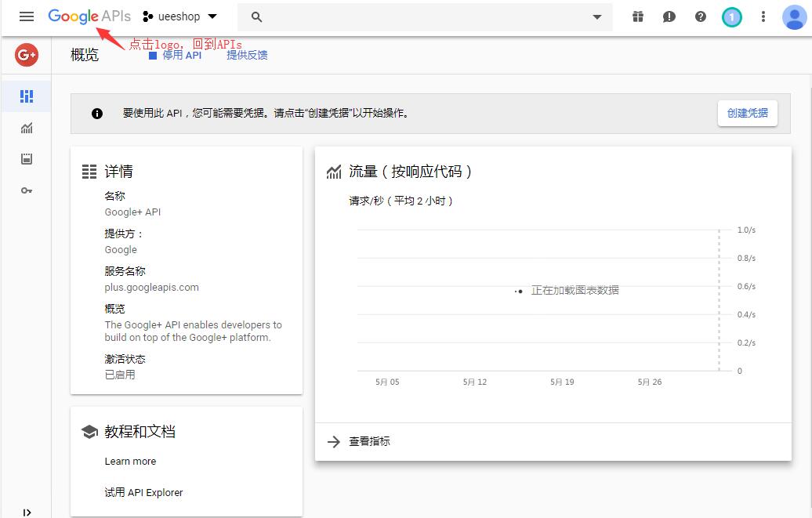The height and width of the screenshot is (518, 812).
Task: Click the Google+ API name value
Action: pyautogui.click(x=132, y=212)
